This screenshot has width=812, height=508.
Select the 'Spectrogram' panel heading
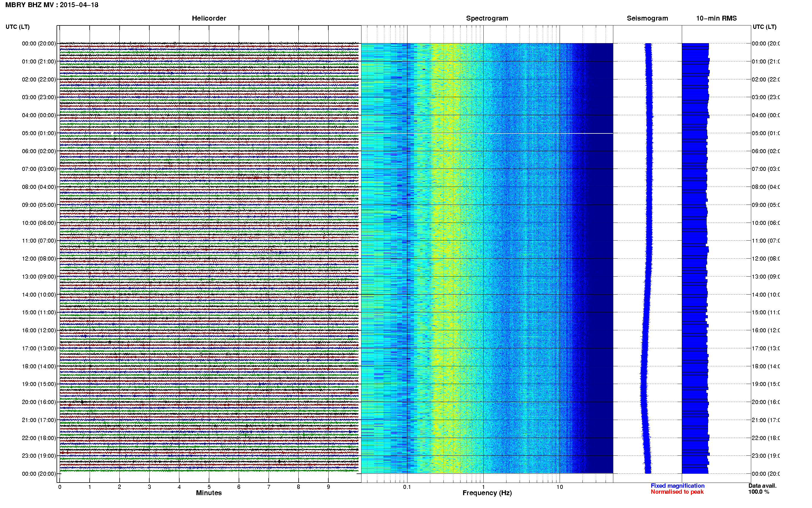point(487,19)
